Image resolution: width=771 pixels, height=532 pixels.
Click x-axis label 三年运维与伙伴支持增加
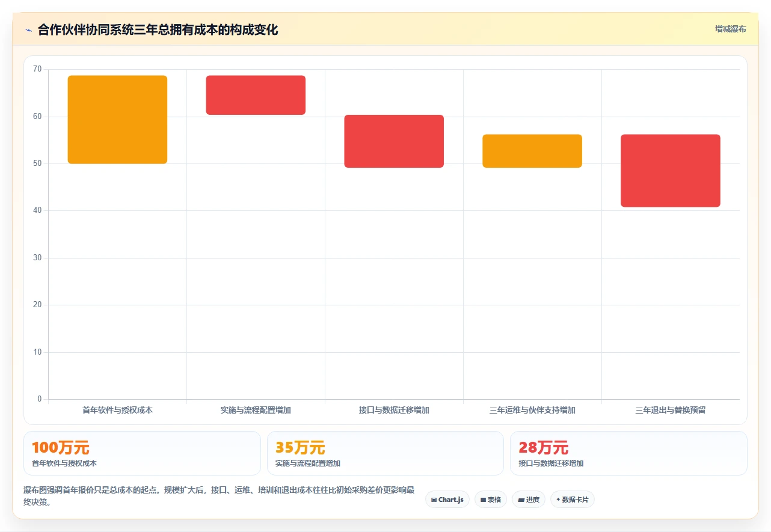tap(532, 411)
